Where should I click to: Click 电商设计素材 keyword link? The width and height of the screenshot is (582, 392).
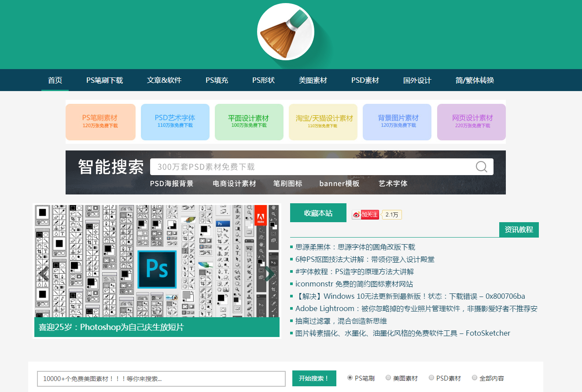[x=234, y=183]
